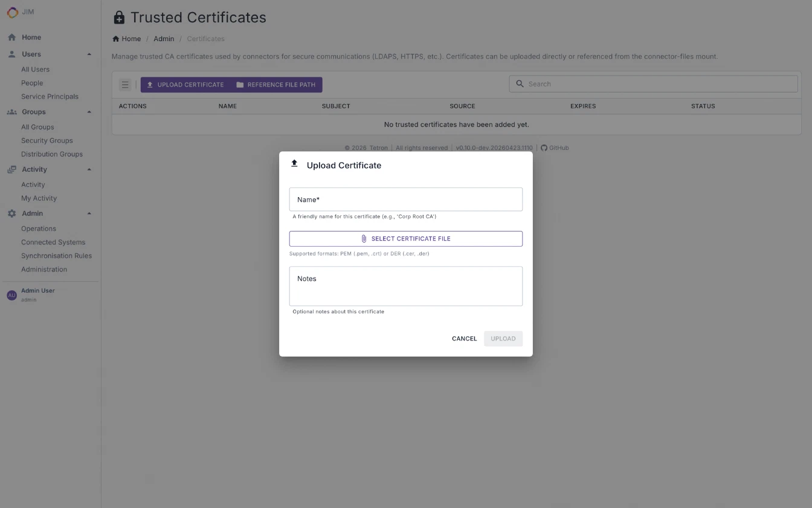Collapse the Groups section in the sidebar
The height and width of the screenshot is (508, 812).
coord(89,111)
